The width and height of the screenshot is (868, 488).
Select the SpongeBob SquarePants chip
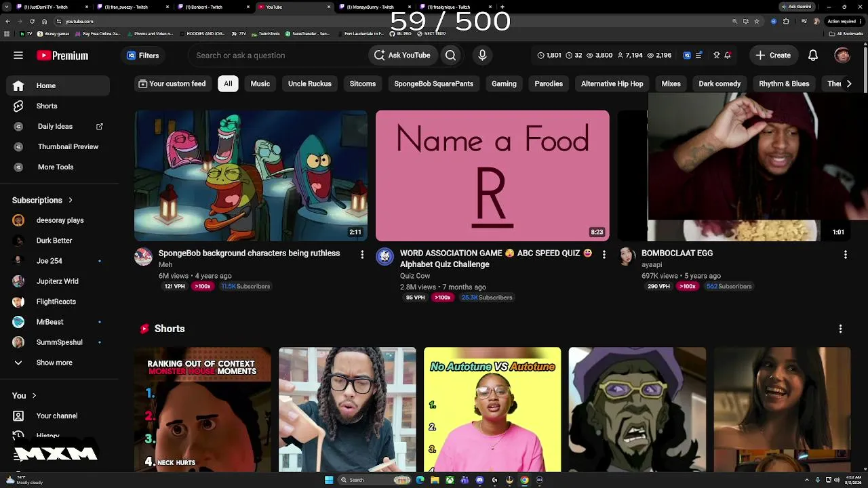tap(434, 84)
